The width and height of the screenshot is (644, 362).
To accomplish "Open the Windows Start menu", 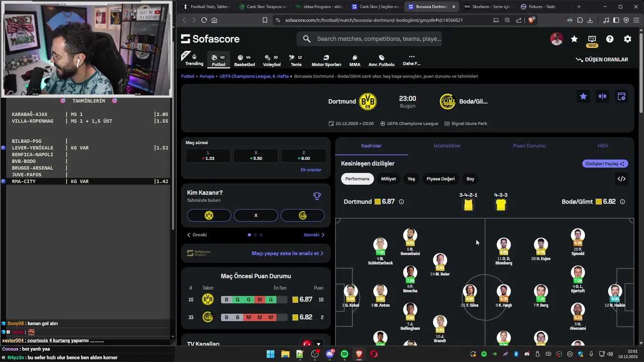I will tap(270, 354).
